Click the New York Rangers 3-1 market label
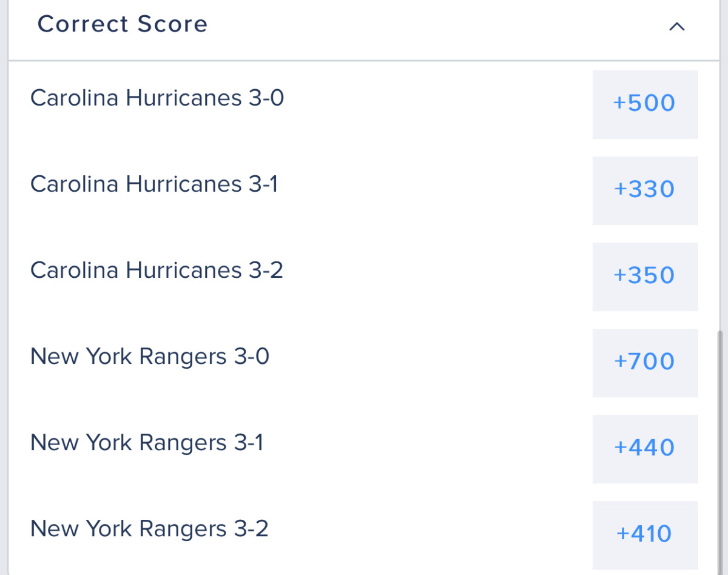 coord(146,443)
